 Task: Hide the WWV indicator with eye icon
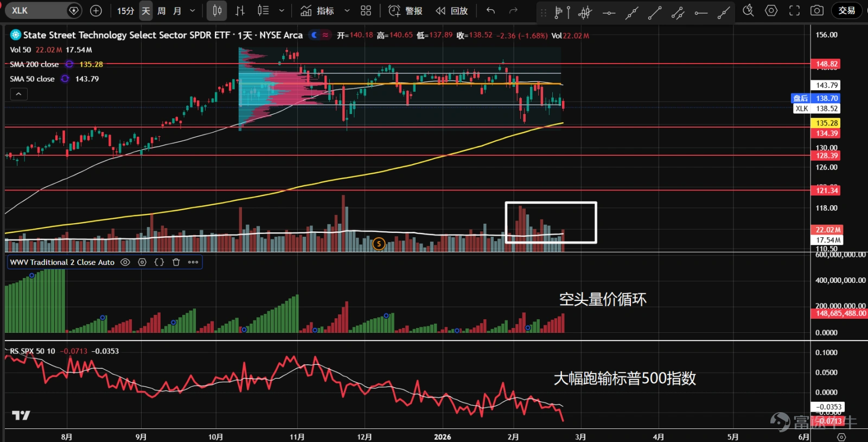(x=125, y=262)
